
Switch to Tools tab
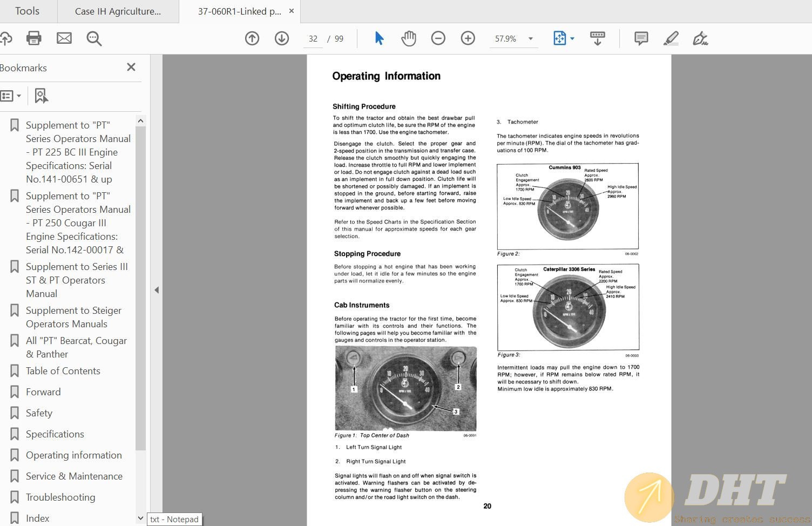[x=28, y=11]
